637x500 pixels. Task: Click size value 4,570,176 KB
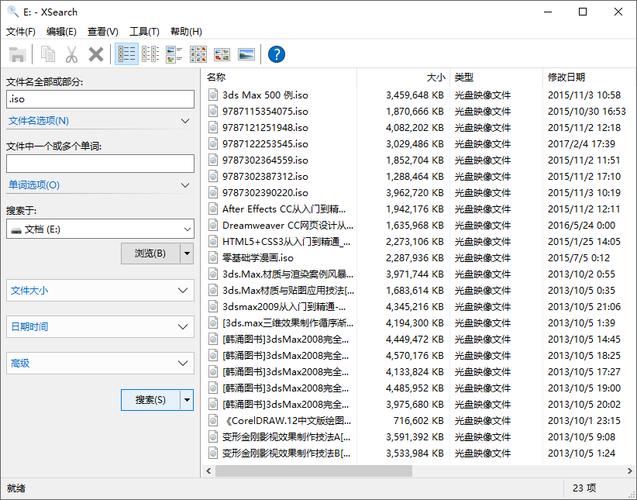(x=414, y=355)
